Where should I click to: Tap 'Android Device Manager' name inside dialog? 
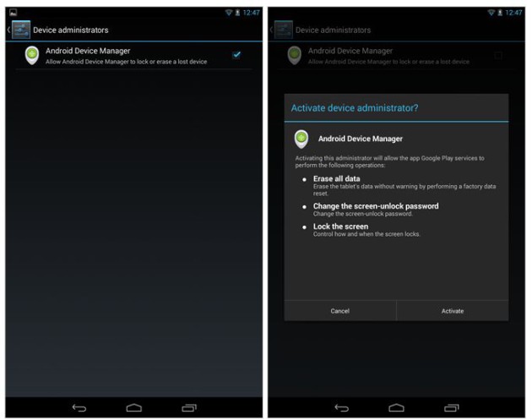361,139
